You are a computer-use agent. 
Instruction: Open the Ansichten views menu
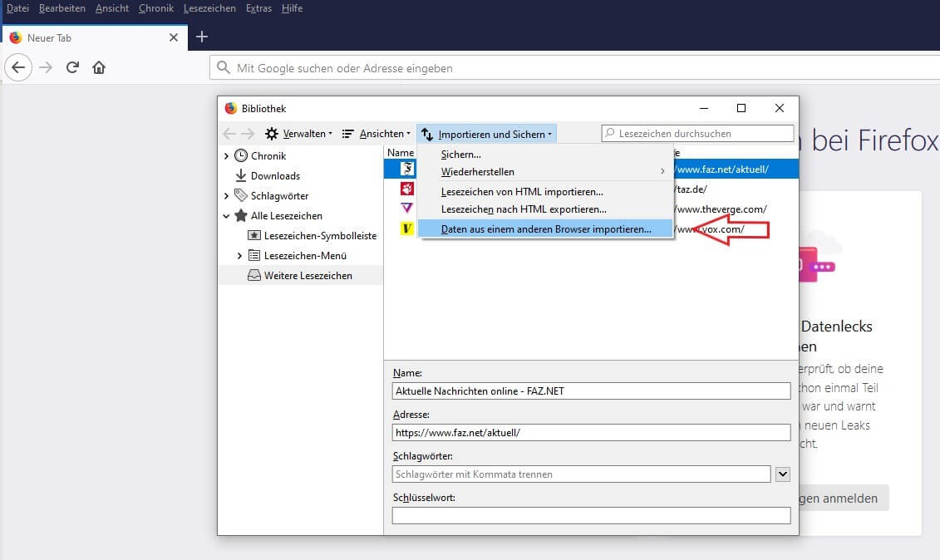[x=376, y=134]
